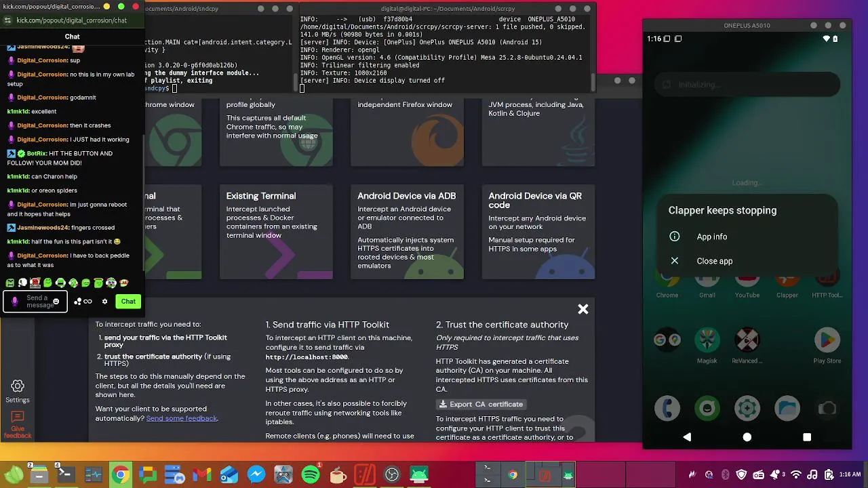This screenshot has height=488, width=868.
Task: Tap Close app in Clapper crash dialog
Action: [x=714, y=261]
